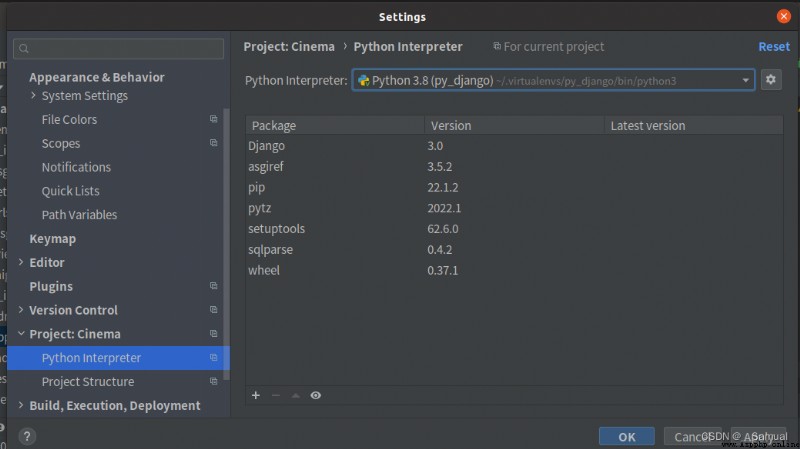Click version 62.6.0 in the setuptools row
The height and width of the screenshot is (449, 800).
443,229
